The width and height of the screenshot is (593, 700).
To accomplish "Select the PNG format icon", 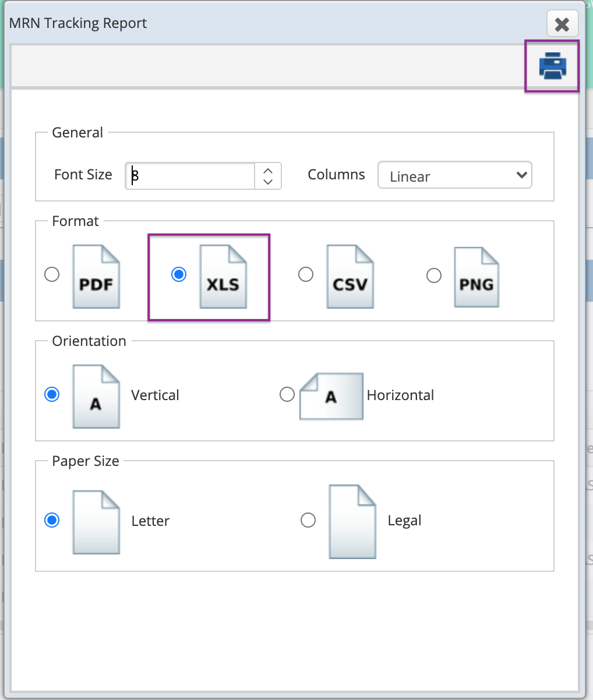I will click(476, 275).
